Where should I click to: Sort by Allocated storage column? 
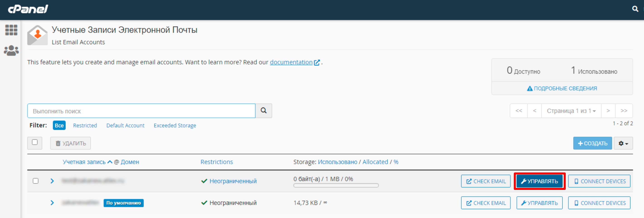[375, 162]
